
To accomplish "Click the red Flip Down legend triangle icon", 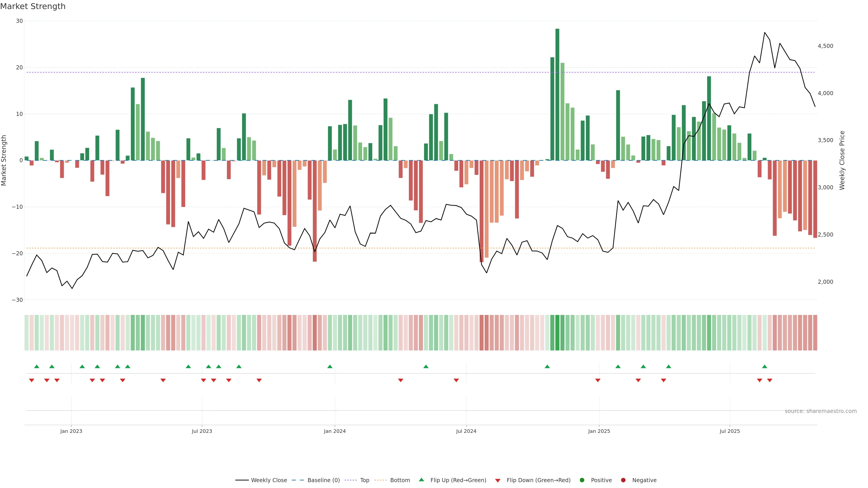I will (x=498, y=480).
